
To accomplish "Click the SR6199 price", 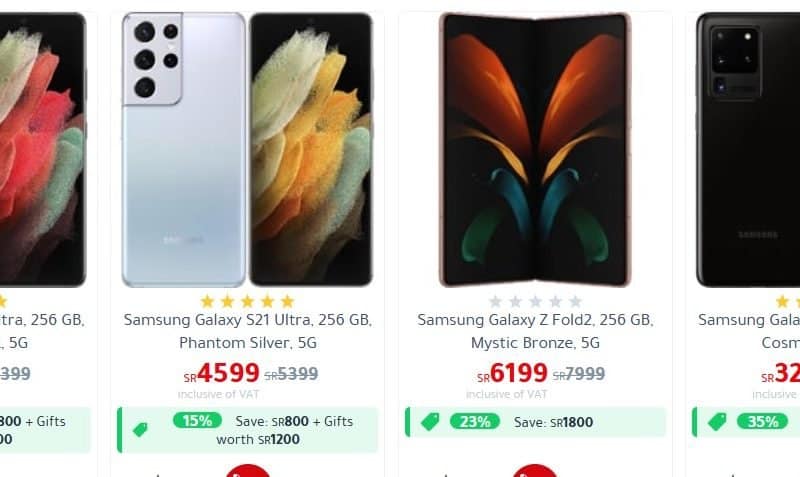I will [512, 373].
